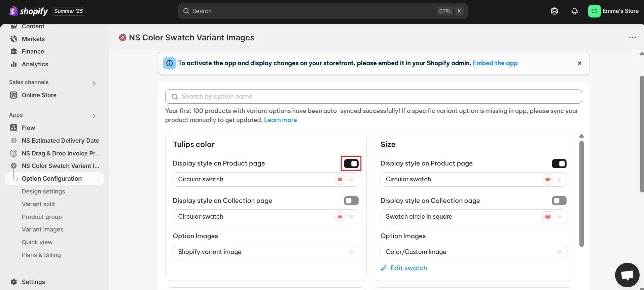This screenshot has width=644, height=290.
Task: Open Size Product page style dropdown
Action: click(x=474, y=180)
